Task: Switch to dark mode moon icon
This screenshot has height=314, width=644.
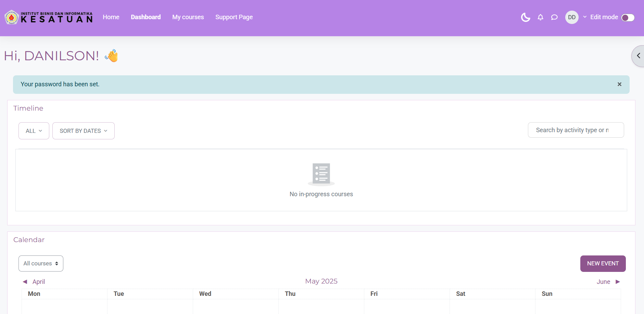Action: point(525,17)
